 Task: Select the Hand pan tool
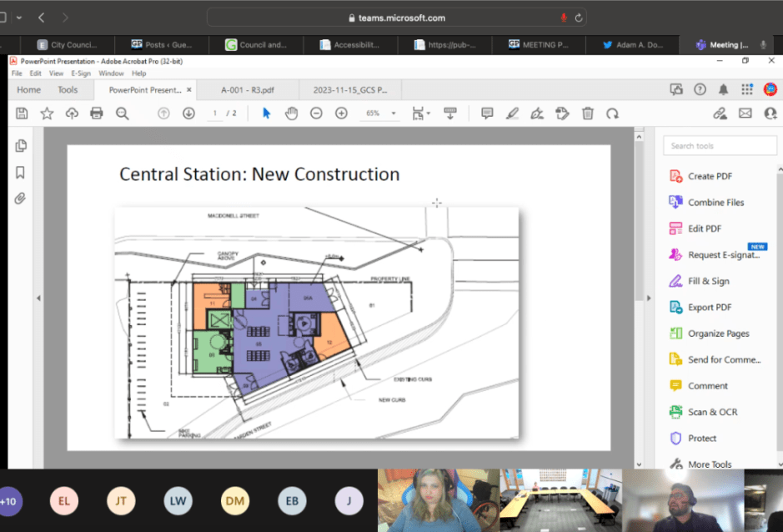(291, 113)
